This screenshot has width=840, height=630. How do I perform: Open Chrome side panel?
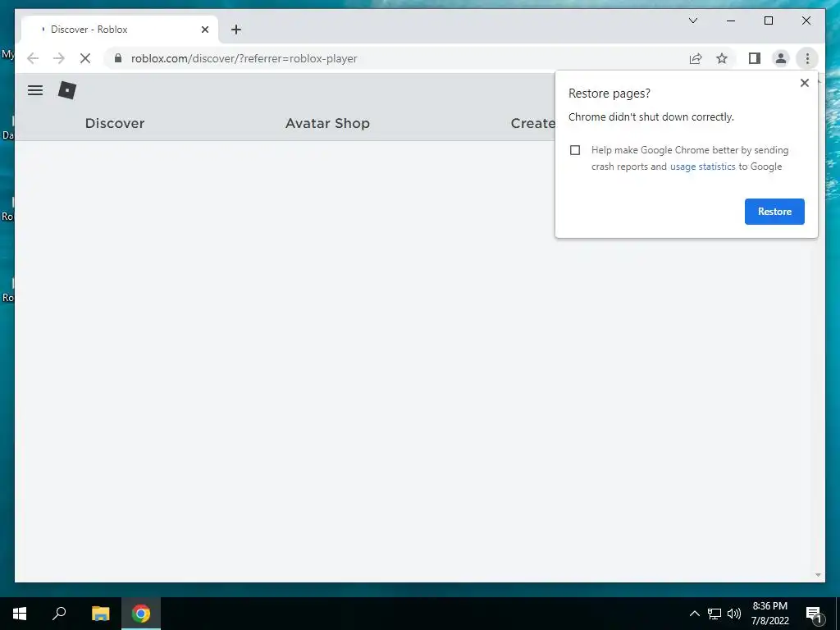point(755,58)
